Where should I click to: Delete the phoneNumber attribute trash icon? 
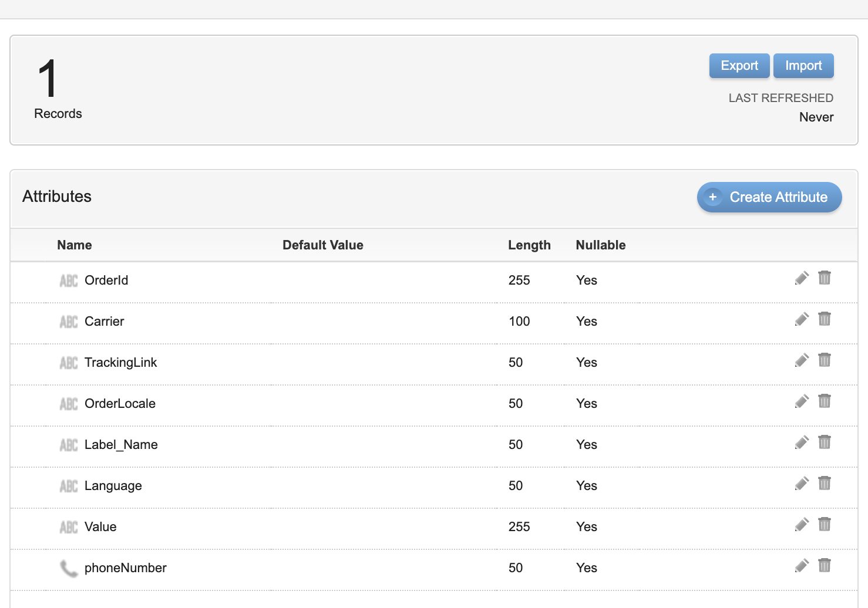coord(825,565)
